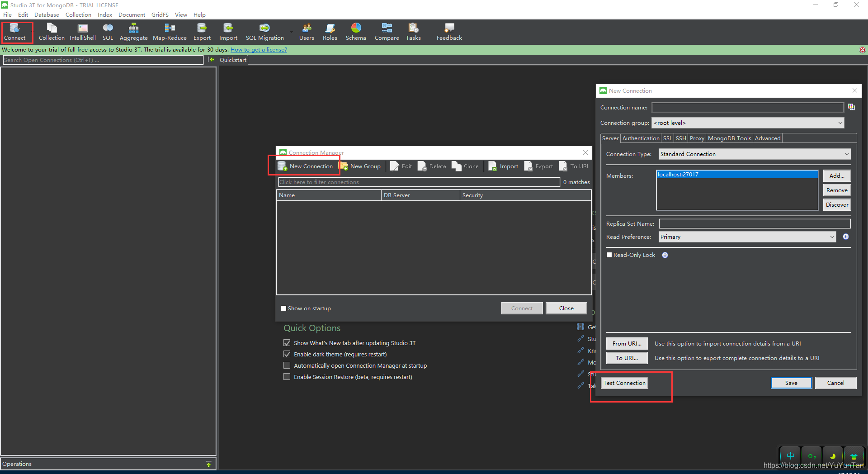
Task: Click the Add... member button
Action: click(837, 176)
